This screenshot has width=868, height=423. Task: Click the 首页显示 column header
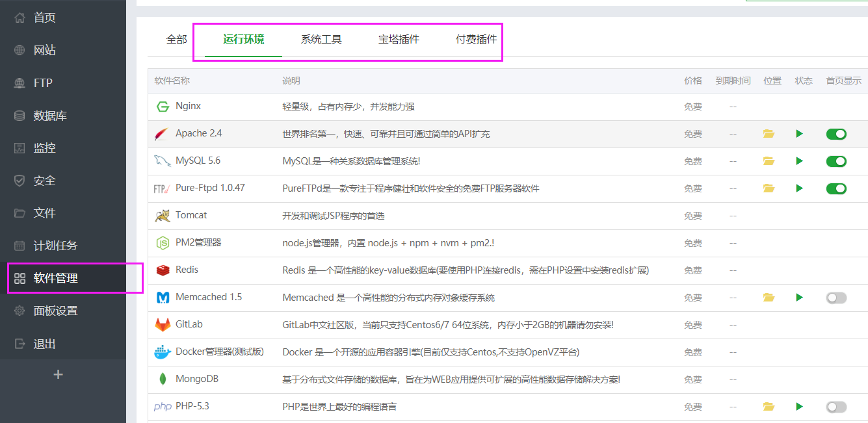tap(843, 81)
